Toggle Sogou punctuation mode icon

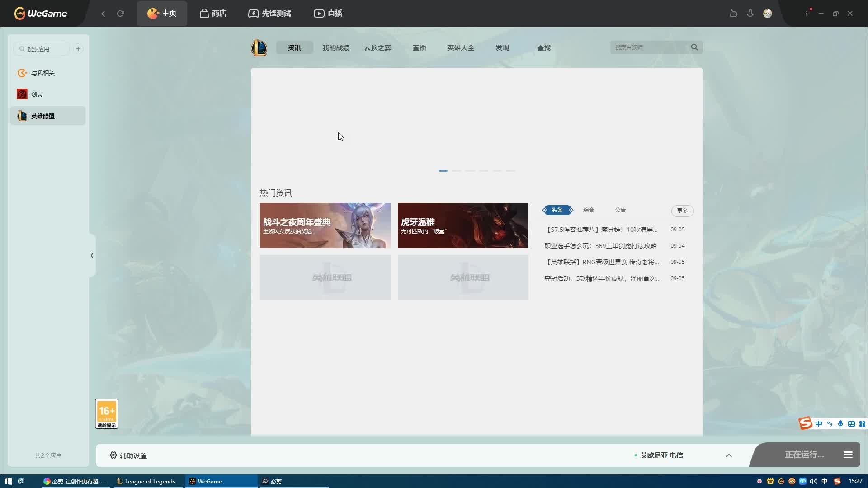(x=830, y=424)
